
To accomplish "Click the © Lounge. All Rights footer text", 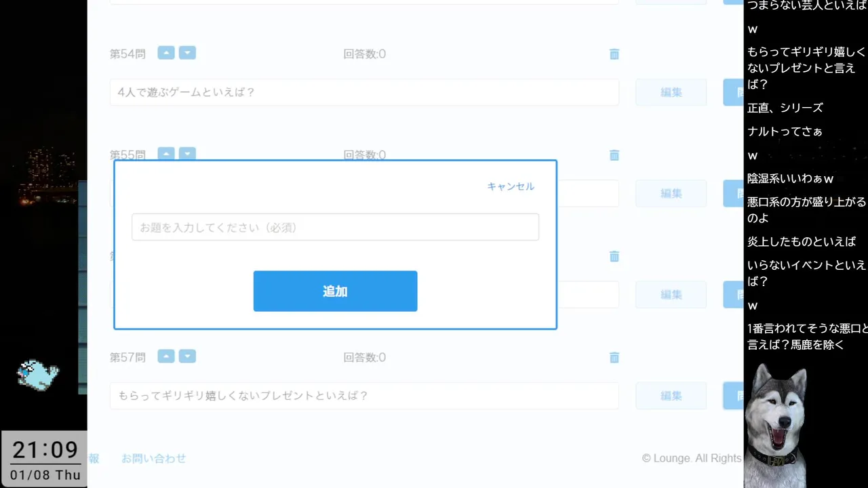I will 692,459.
